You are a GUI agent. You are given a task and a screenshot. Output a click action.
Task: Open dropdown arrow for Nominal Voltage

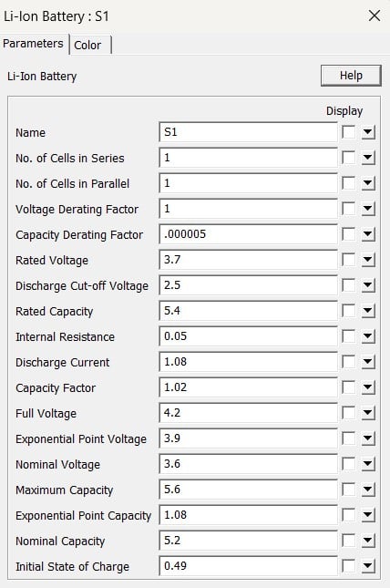click(x=368, y=464)
